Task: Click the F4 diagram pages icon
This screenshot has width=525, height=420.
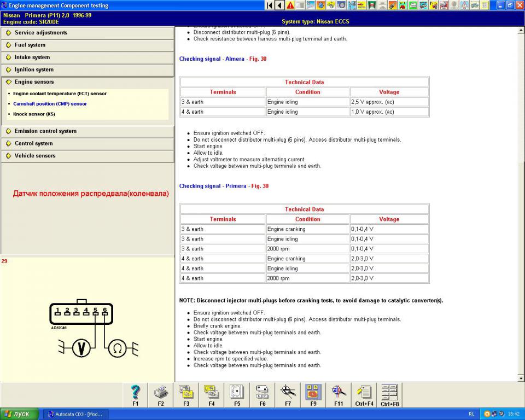Action: [x=212, y=395]
